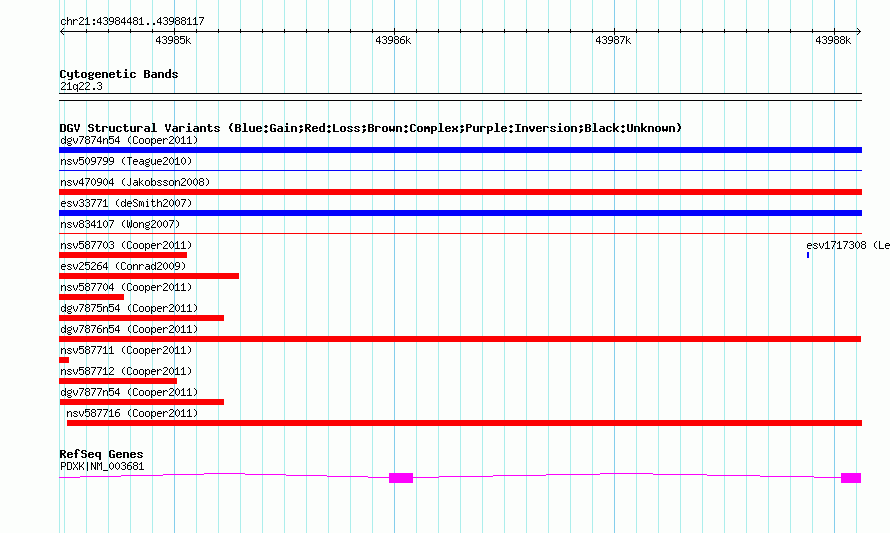Open the esv1717308 variant label
This screenshot has height=533, width=890.
click(848, 245)
